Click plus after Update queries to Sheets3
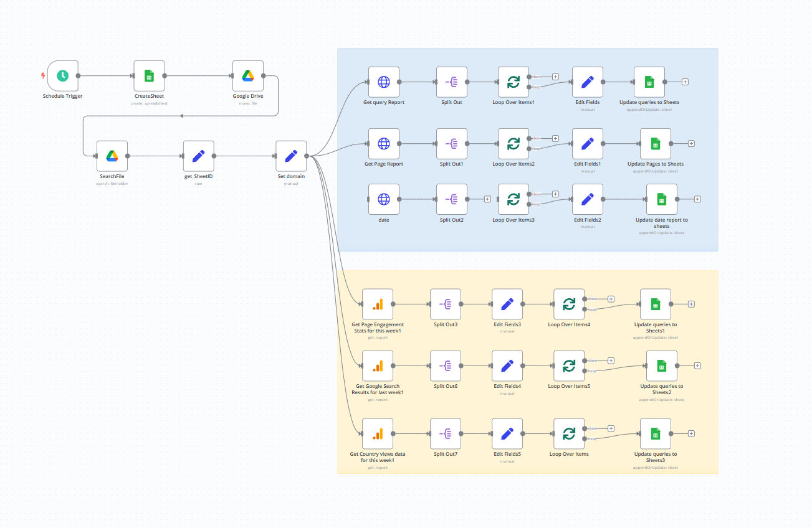Screen dimensions: 812x528 [x=691, y=434]
